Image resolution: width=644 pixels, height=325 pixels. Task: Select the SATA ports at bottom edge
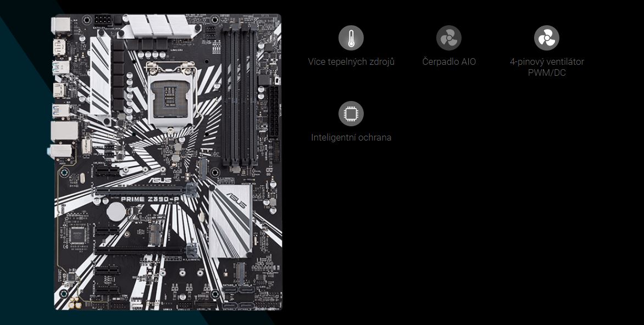239,299
